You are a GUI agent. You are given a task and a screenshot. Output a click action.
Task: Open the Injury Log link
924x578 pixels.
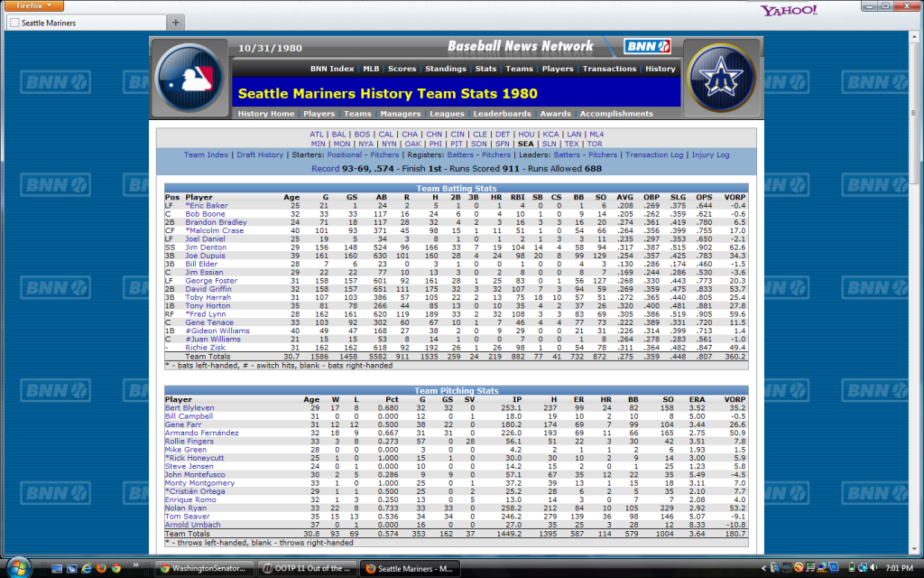(x=710, y=155)
